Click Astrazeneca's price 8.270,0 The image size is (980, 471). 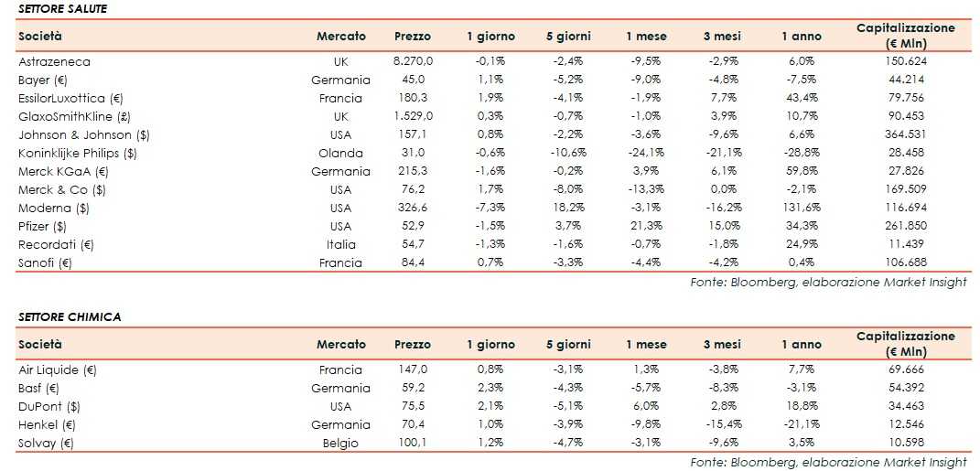pos(412,61)
